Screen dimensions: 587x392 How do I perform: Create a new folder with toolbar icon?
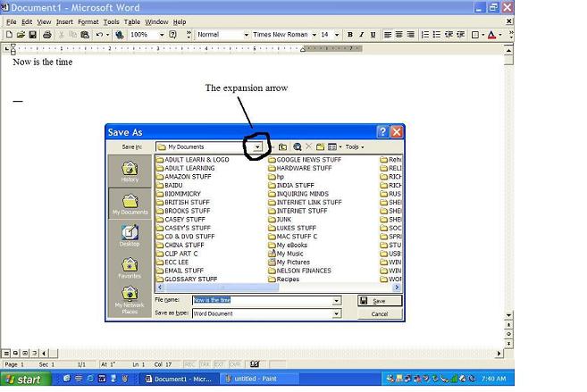pyautogui.click(x=321, y=146)
